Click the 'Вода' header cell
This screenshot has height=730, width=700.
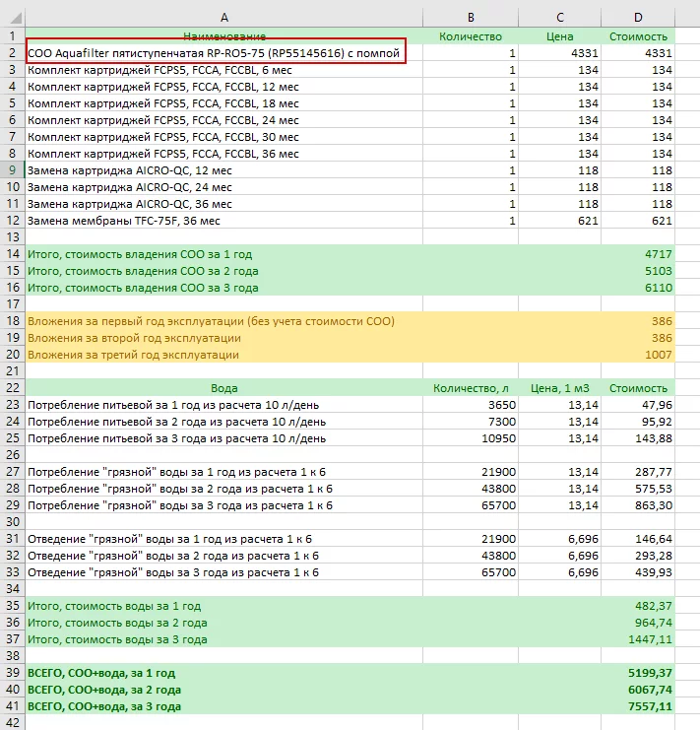pyautogui.click(x=223, y=388)
